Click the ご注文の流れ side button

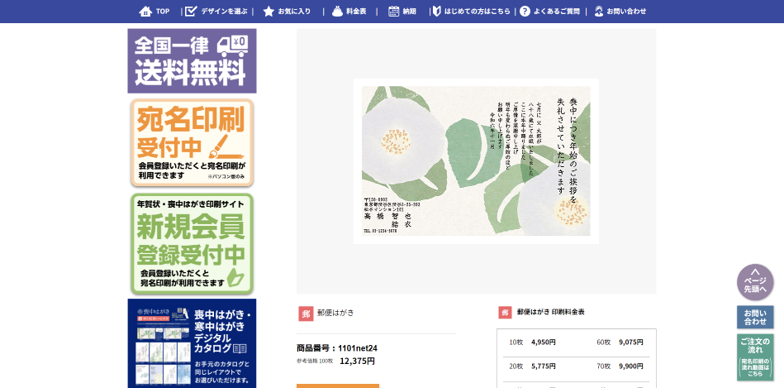click(755, 357)
